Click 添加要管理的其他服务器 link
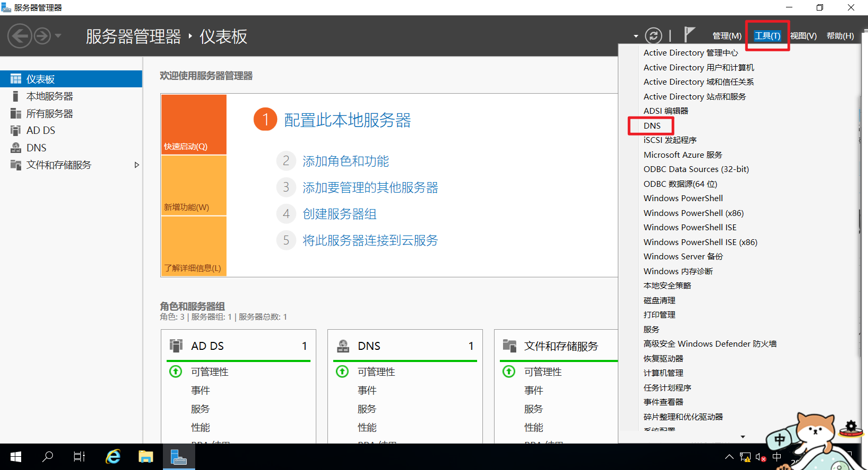868x470 pixels. [370, 187]
